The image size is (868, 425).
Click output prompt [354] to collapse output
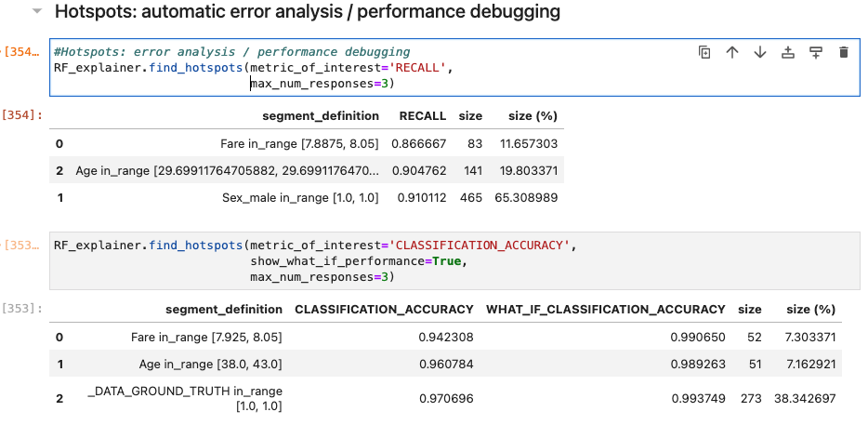point(22,115)
